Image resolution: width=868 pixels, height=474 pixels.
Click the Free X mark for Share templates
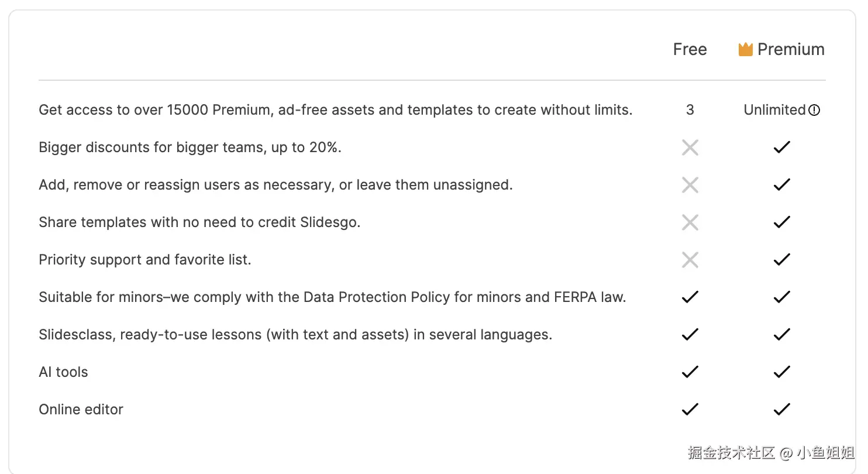690,222
